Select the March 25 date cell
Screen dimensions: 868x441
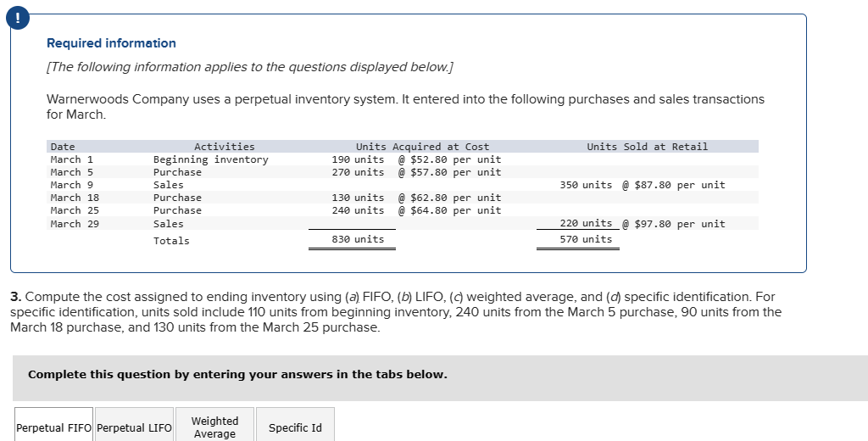point(75,210)
